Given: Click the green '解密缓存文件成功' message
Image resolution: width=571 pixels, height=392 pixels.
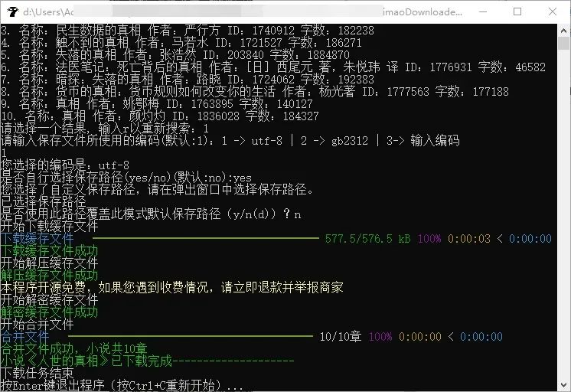Looking at the screenshot, I should point(50,312).
